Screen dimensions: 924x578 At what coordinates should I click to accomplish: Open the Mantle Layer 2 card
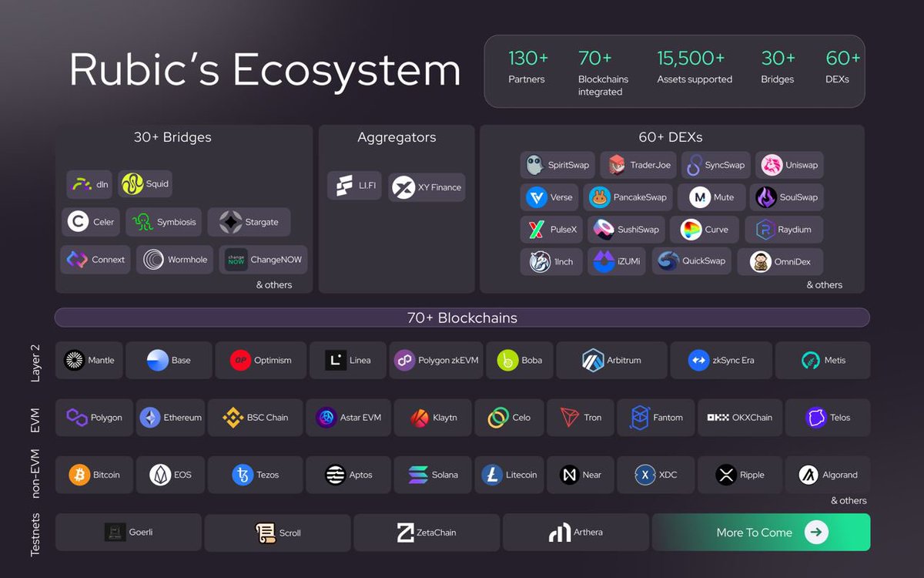(89, 360)
